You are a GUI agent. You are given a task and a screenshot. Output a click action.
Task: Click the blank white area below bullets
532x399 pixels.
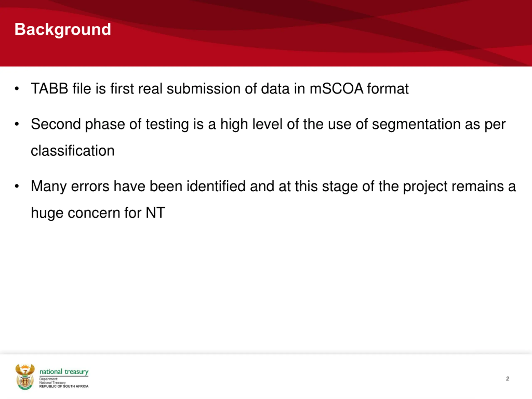pos(266,289)
